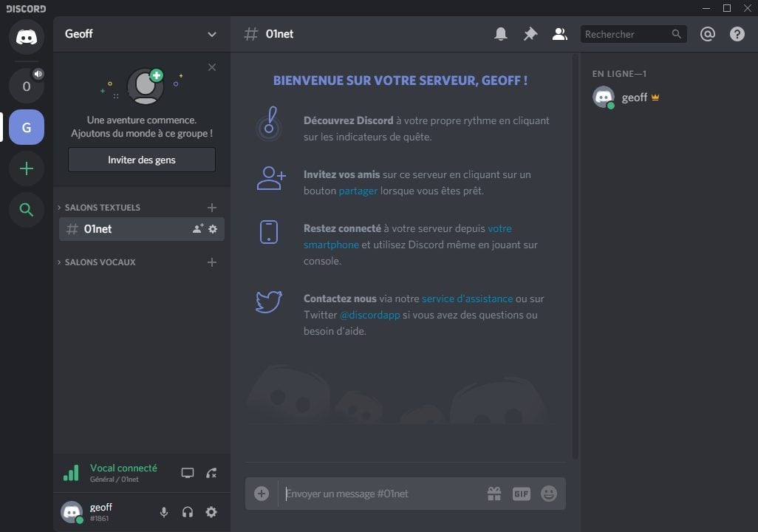
Task: Toggle the member list panel
Action: coord(560,34)
